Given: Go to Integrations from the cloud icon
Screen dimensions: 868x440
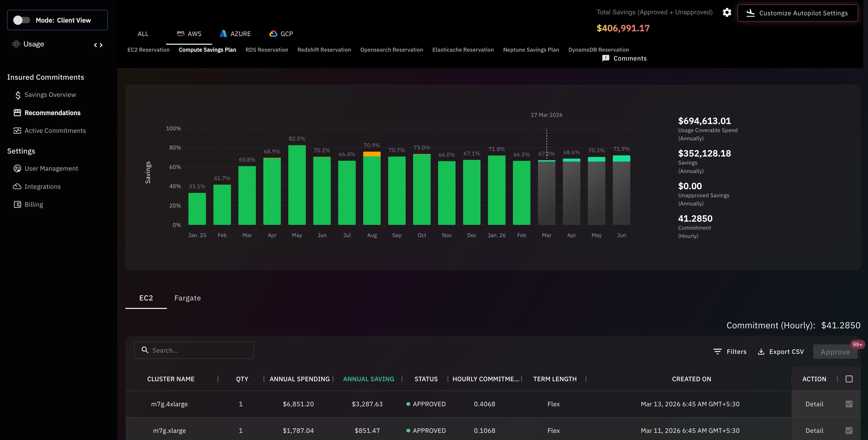Looking at the screenshot, I should click(x=17, y=187).
